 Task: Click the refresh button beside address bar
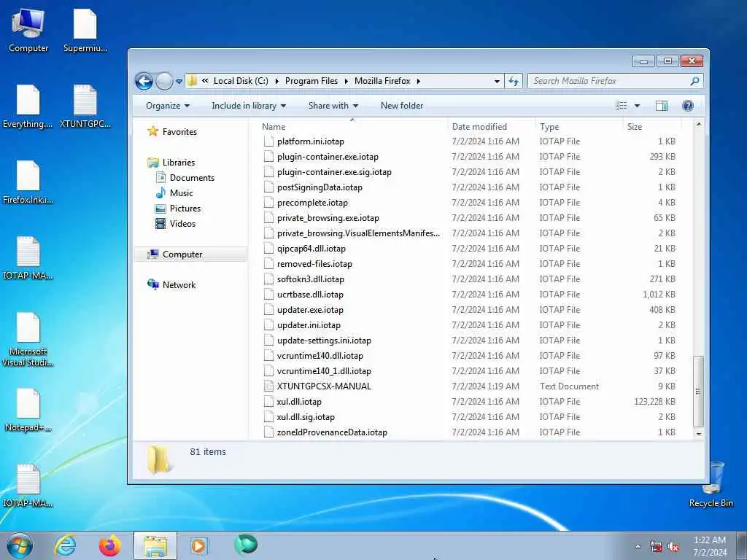[x=514, y=81]
